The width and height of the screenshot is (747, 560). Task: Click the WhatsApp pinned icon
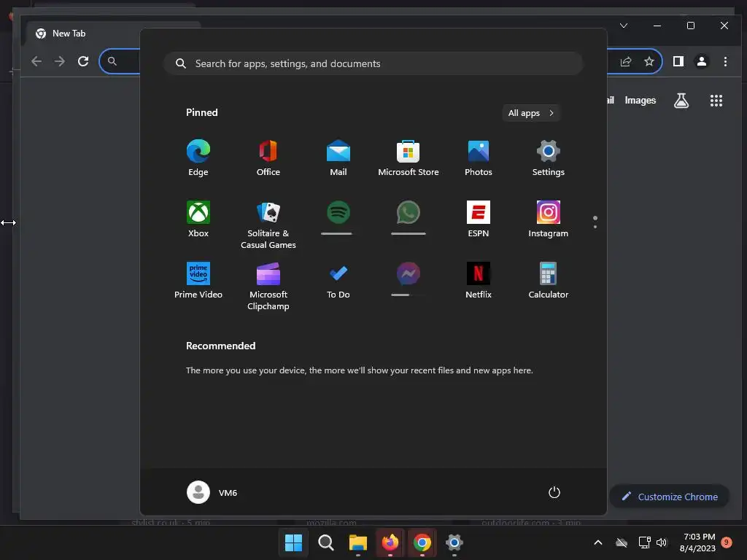click(x=409, y=212)
